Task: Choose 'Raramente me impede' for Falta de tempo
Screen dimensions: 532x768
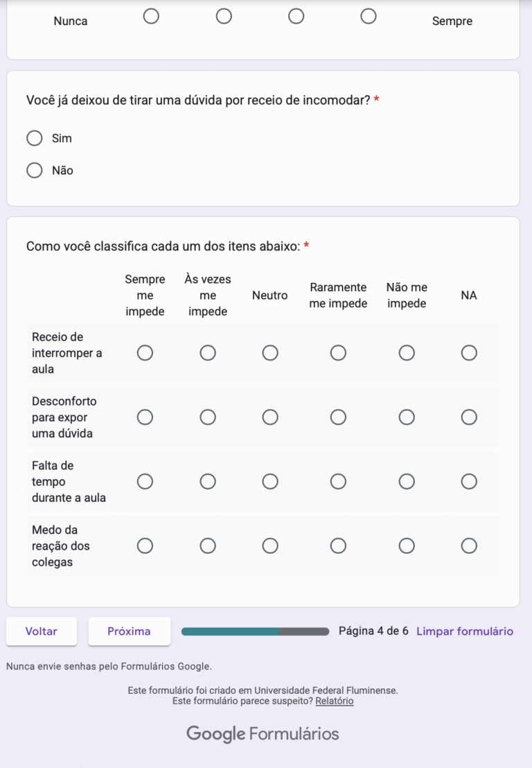Action: [338, 482]
